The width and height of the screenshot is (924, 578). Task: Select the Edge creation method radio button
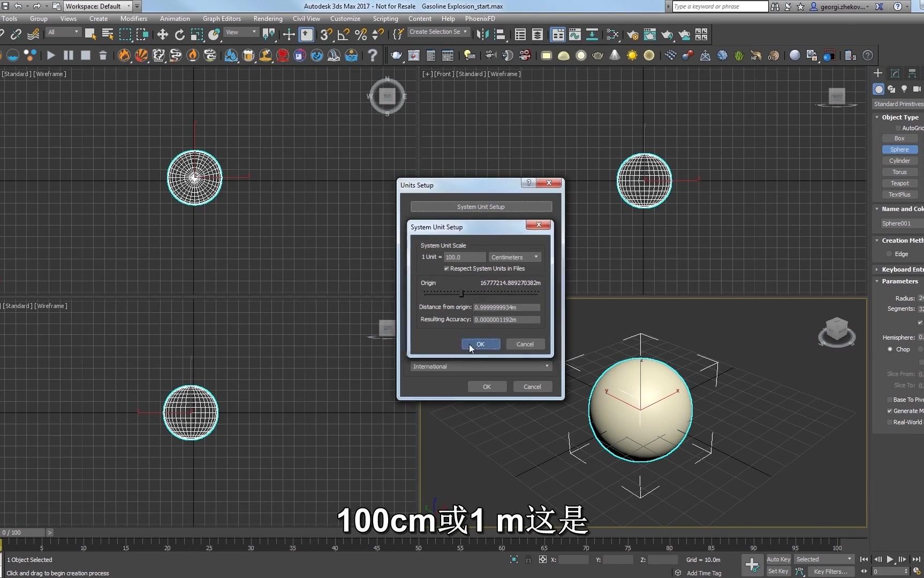(889, 253)
